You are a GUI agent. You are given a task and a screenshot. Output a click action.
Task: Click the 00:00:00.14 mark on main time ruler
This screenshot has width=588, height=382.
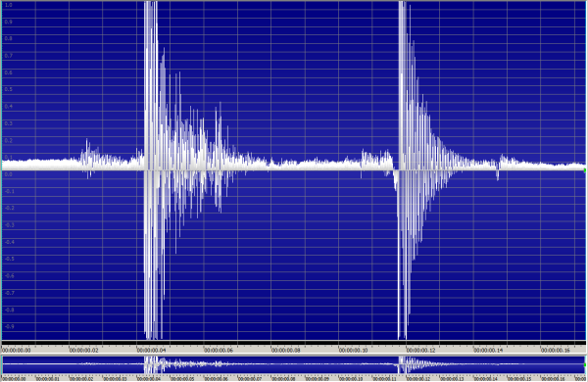pos(488,350)
